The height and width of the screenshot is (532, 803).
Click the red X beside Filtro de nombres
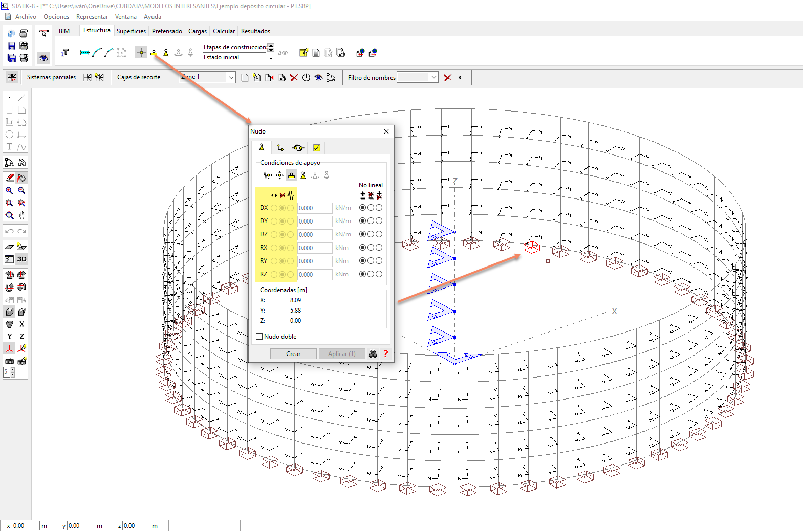click(447, 78)
